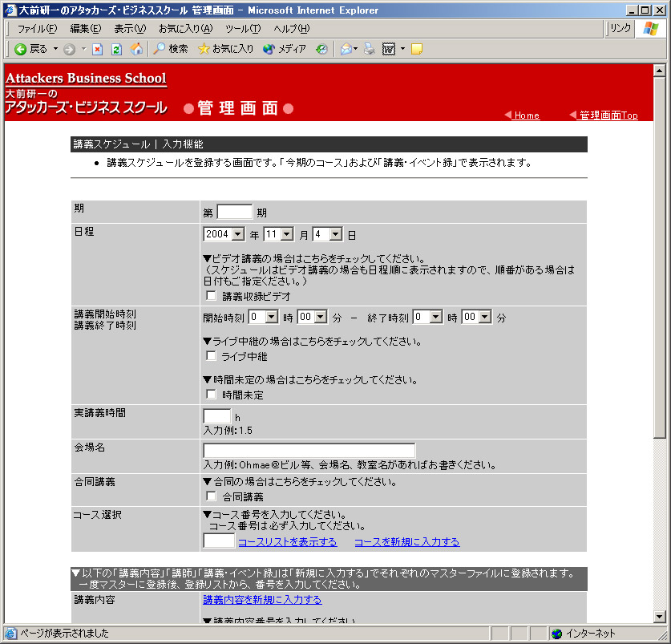This screenshot has width=671, height=644.
Task: Click the Stop loading icon
Action: coord(98,49)
